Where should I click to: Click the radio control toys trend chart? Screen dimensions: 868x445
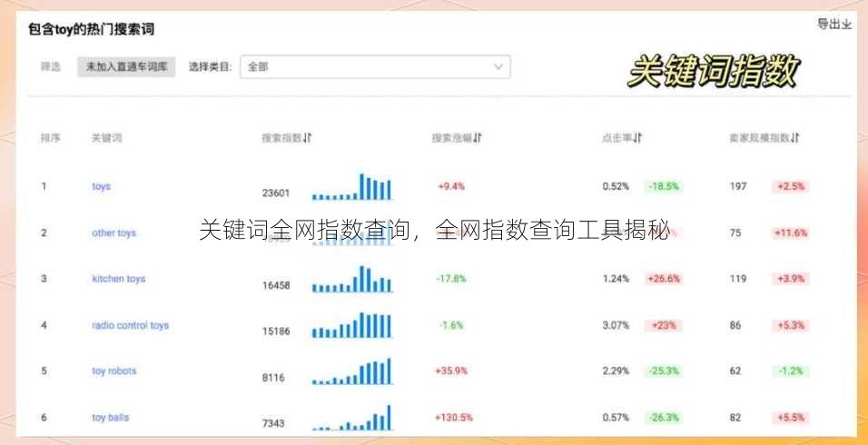[x=351, y=325]
